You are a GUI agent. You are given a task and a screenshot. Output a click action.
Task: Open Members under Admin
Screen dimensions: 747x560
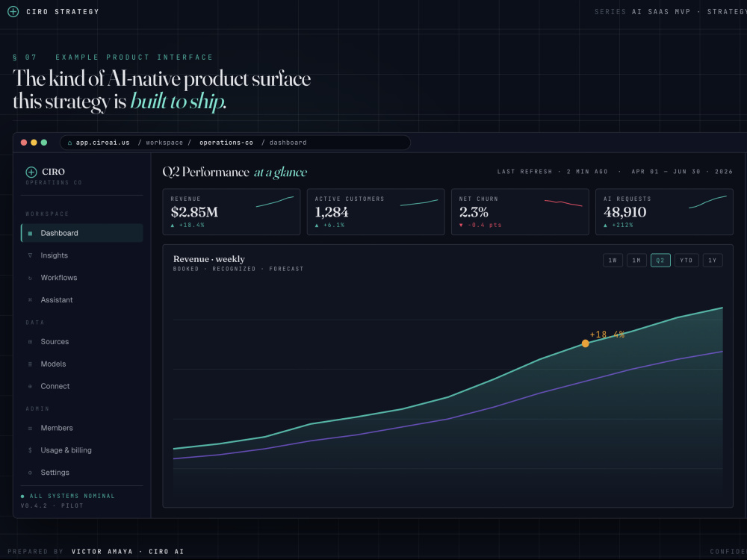click(82, 428)
